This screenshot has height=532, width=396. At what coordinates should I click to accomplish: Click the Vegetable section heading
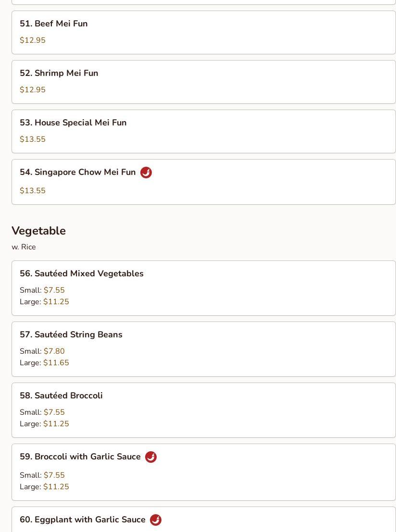38,231
